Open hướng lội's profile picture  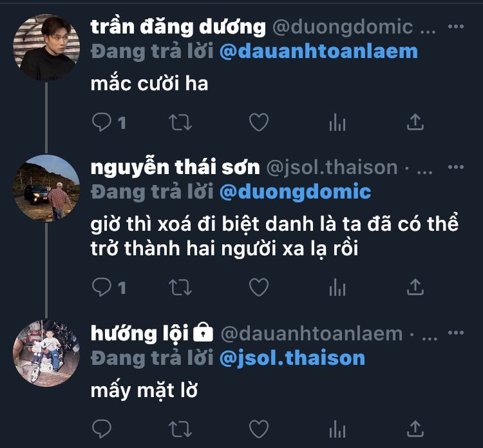point(46,353)
